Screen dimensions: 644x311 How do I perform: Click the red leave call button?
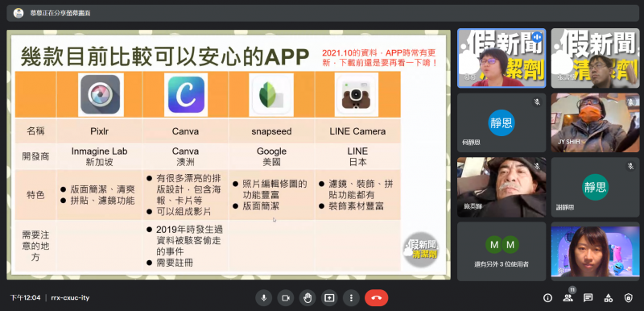coord(376,298)
